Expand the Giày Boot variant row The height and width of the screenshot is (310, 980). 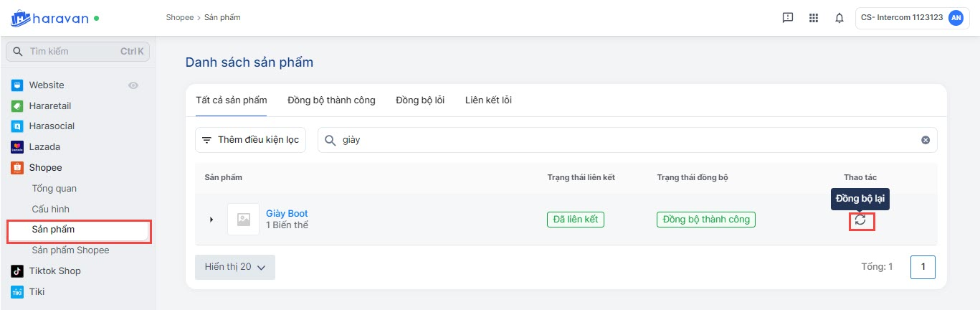211,220
